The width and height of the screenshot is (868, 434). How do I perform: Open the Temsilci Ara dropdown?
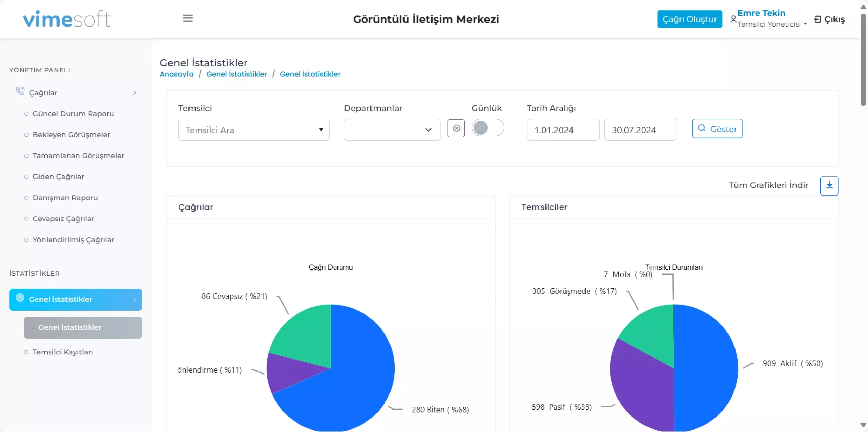coord(254,130)
